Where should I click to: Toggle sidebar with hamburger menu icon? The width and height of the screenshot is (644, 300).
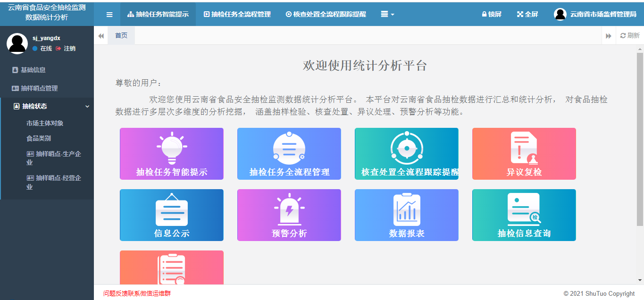point(109,15)
